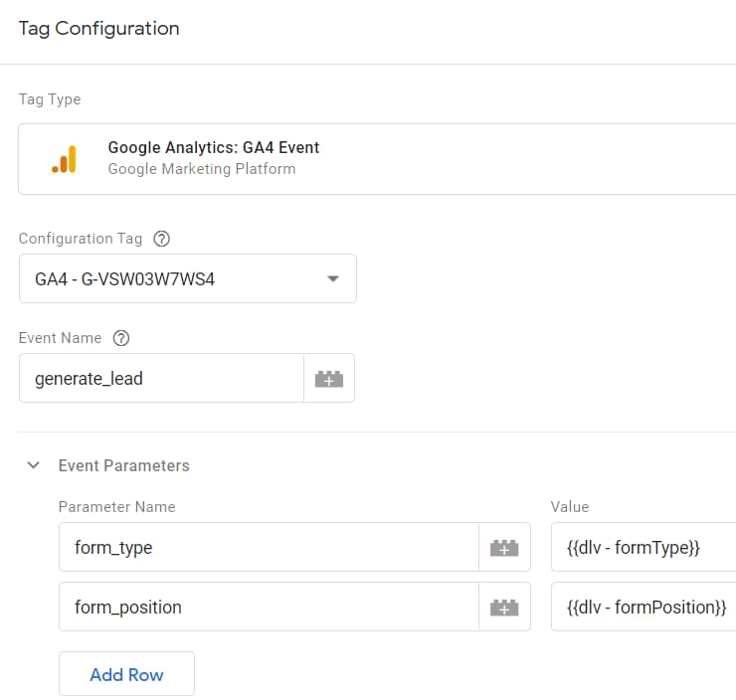Insert variable into the Event Name field
736x700 pixels.
click(x=328, y=379)
